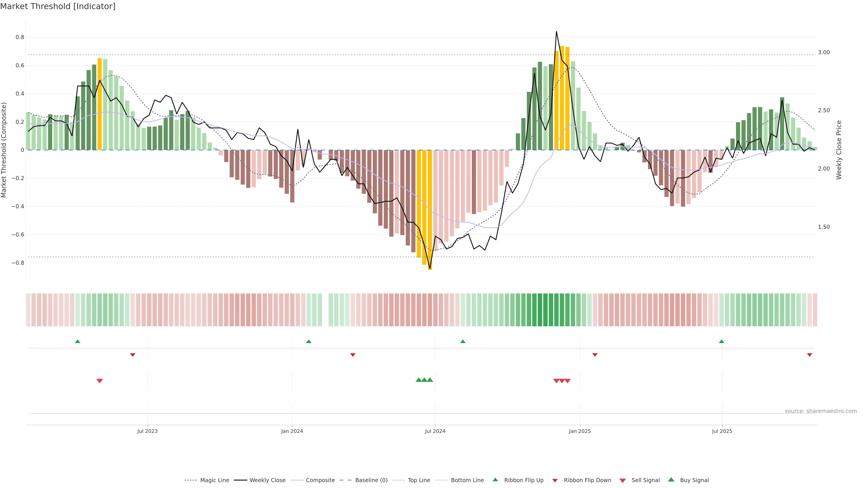Click the Jul 2024 x-axis label
The height and width of the screenshot is (488, 868).
coord(435,431)
